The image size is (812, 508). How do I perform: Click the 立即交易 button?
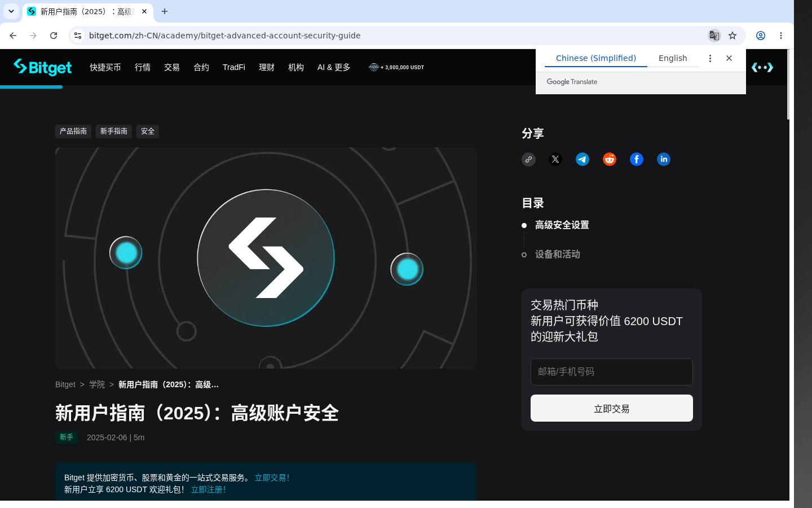pyautogui.click(x=612, y=408)
